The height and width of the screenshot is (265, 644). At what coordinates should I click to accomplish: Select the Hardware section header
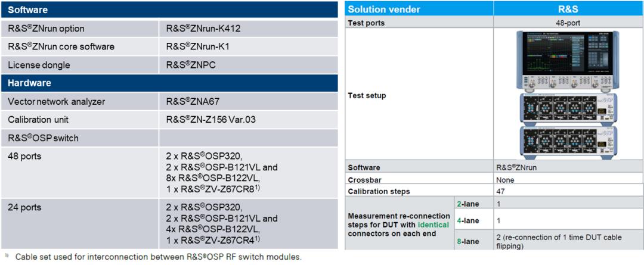click(30, 83)
